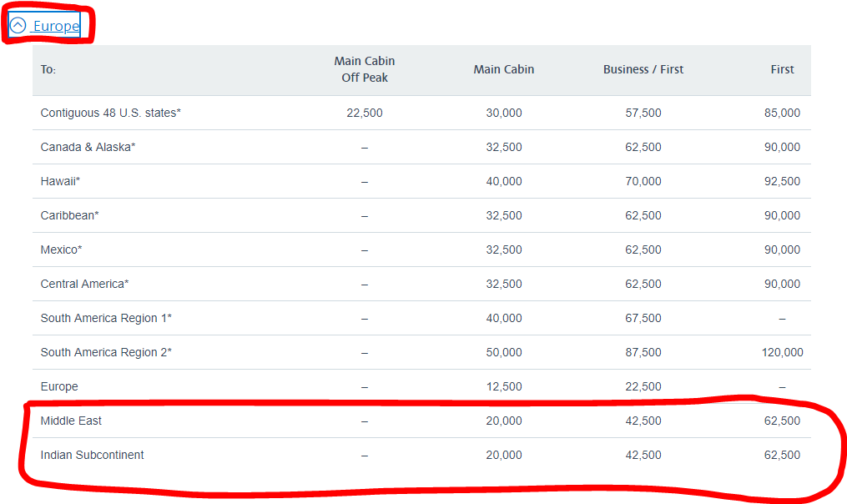Click Hawaii's 92,500 First value
The width and height of the screenshot is (847, 504).
[781, 181]
